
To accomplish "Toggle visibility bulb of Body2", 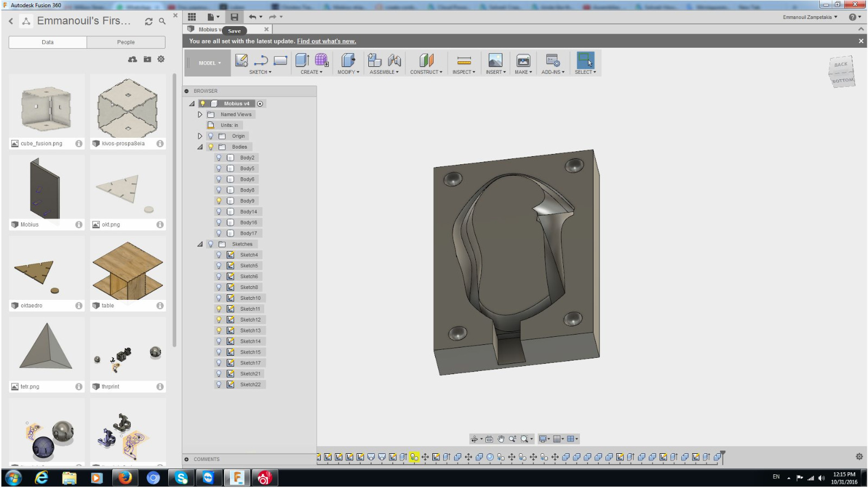I will 219,158.
